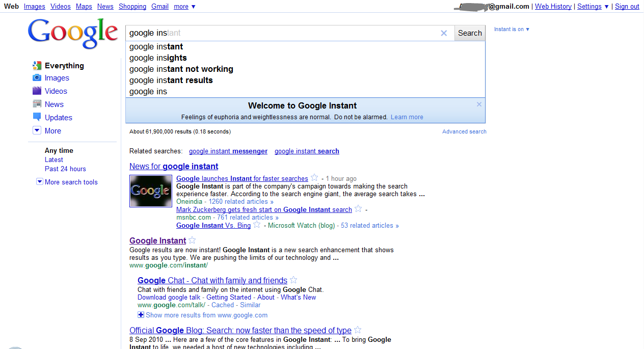Open the Google Instant result title
The image size is (644, 349).
tap(157, 240)
